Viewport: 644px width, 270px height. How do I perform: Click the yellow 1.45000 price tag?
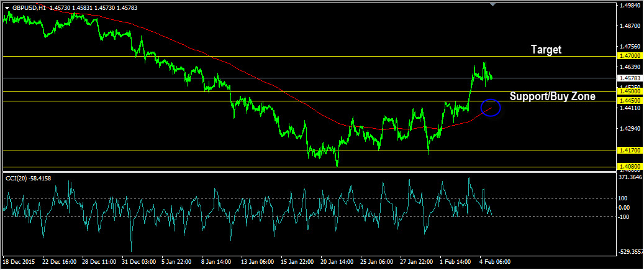pyautogui.click(x=630, y=91)
